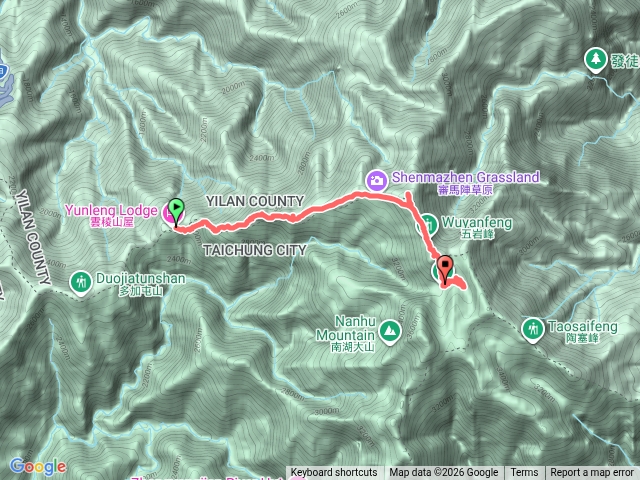Click the Map data ©2026 Google text
The height and width of the screenshot is (480, 640).
444,473
